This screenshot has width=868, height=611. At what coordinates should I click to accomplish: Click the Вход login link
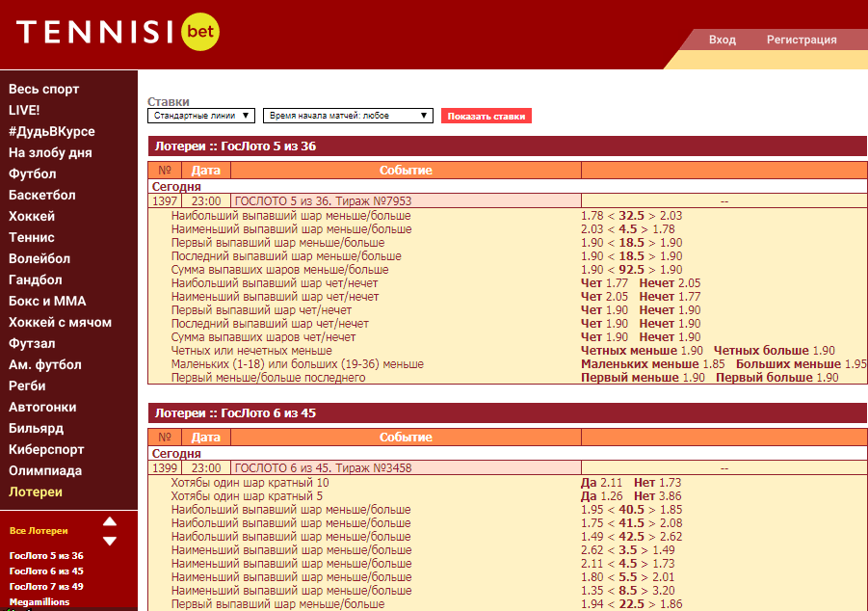(x=723, y=40)
